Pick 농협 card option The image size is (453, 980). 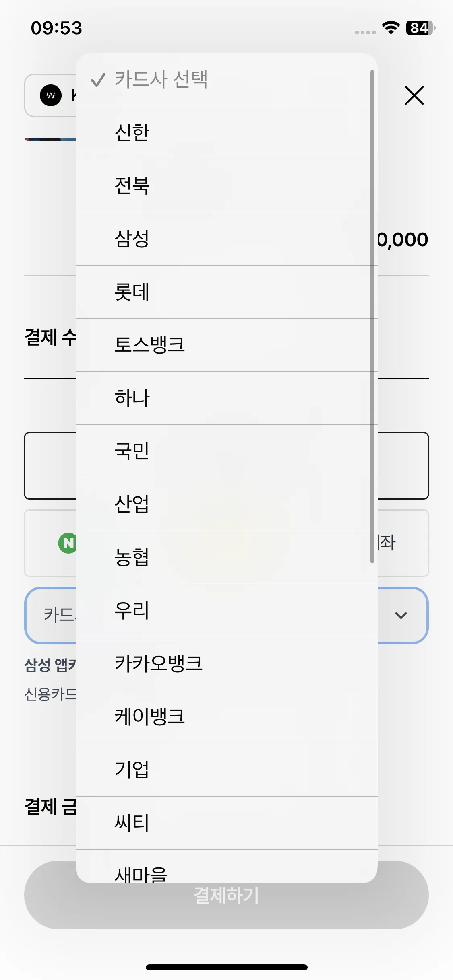226,558
